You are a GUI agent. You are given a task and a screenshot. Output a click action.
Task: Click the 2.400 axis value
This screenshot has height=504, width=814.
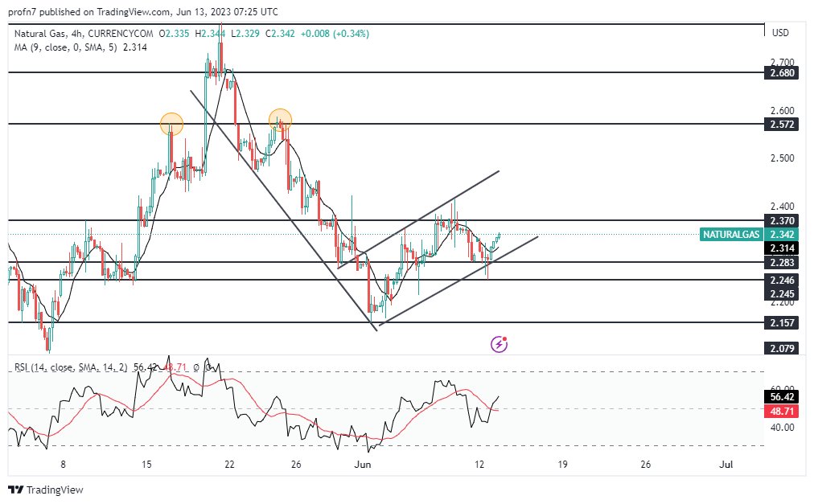783,207
